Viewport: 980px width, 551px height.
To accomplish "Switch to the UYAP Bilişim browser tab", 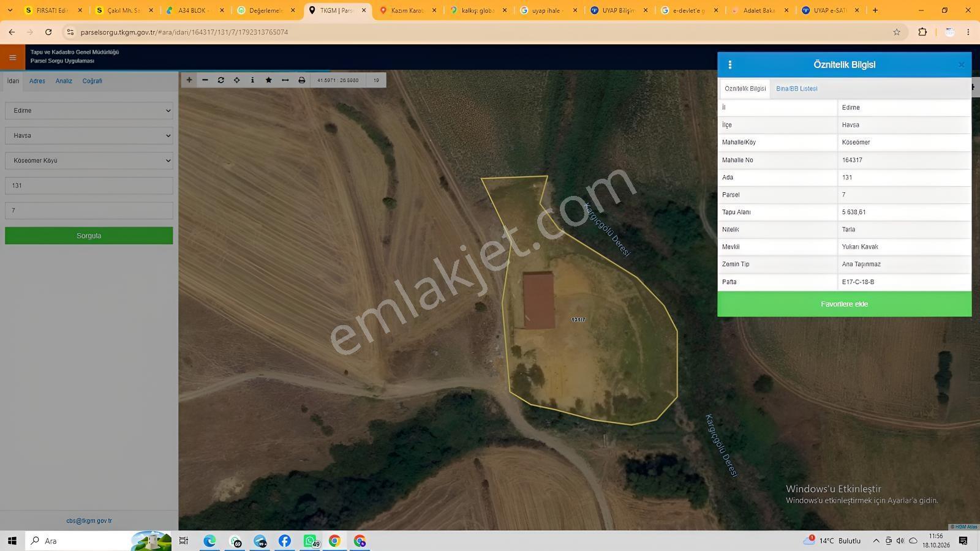I will [619, 10].
